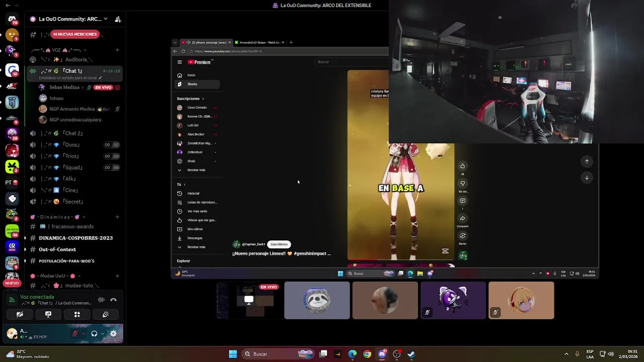Image resolution: width=644 pixels, height=362 pixels.
Task: Switch to ArmandoOuO Stream browser tab
Action: coord(260,42)
